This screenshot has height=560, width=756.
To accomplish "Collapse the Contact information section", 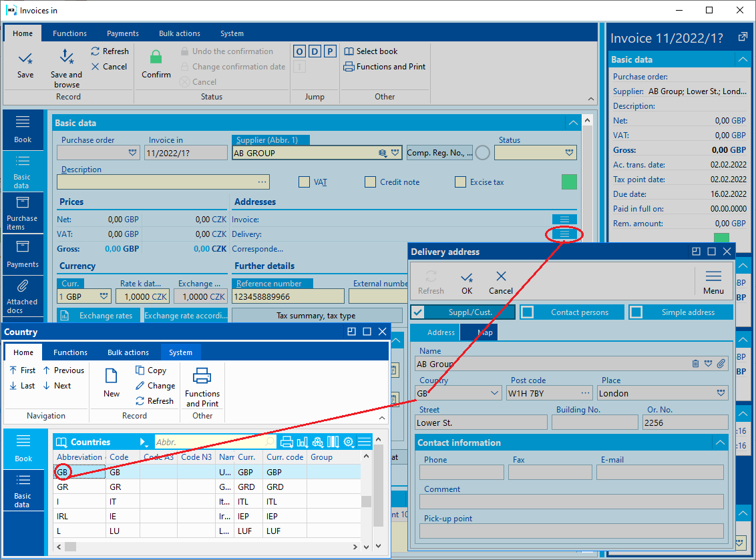I will click(720, 443).
